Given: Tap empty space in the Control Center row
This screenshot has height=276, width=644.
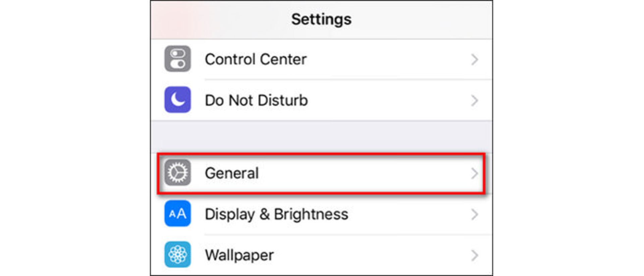Looking at the screenshot, I should [x=386, y=59].
